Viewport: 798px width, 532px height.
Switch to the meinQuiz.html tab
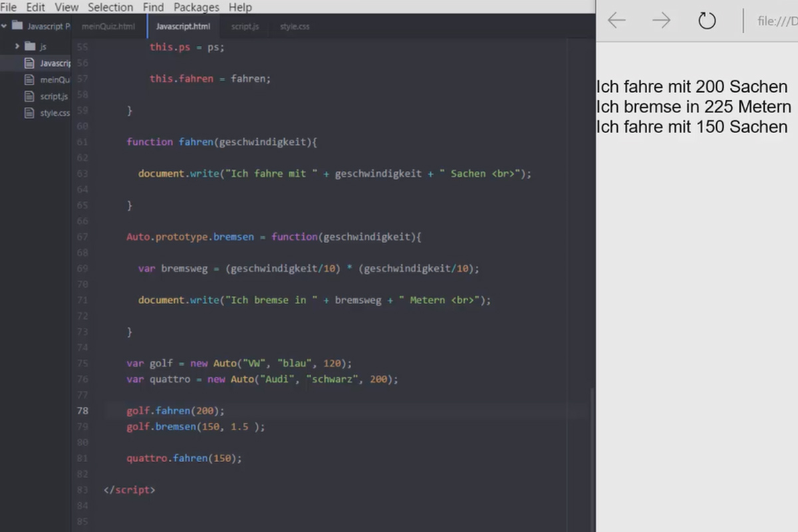[x=108, y=27]
